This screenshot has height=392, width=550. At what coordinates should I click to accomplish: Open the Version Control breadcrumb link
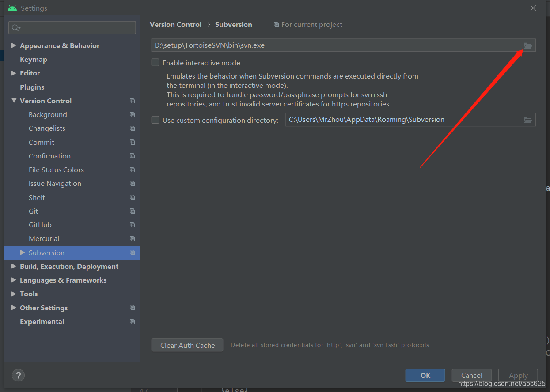[175, 24]
